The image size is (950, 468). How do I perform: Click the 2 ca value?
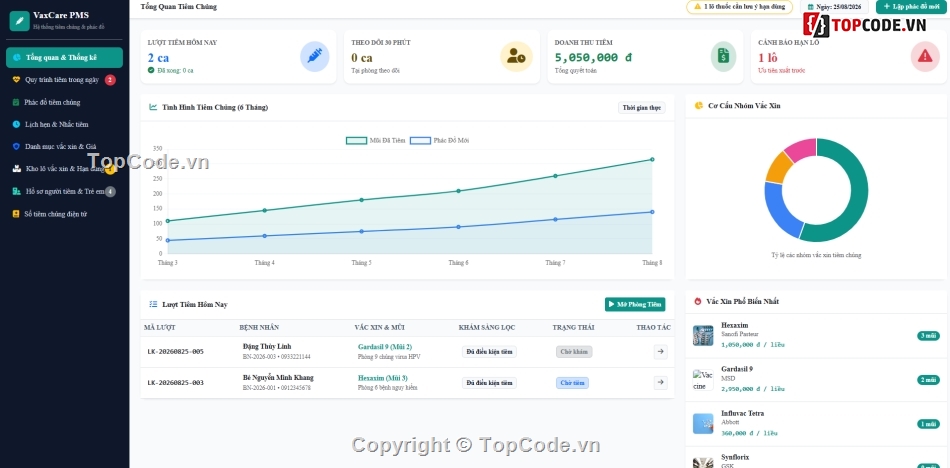[158, 58]
